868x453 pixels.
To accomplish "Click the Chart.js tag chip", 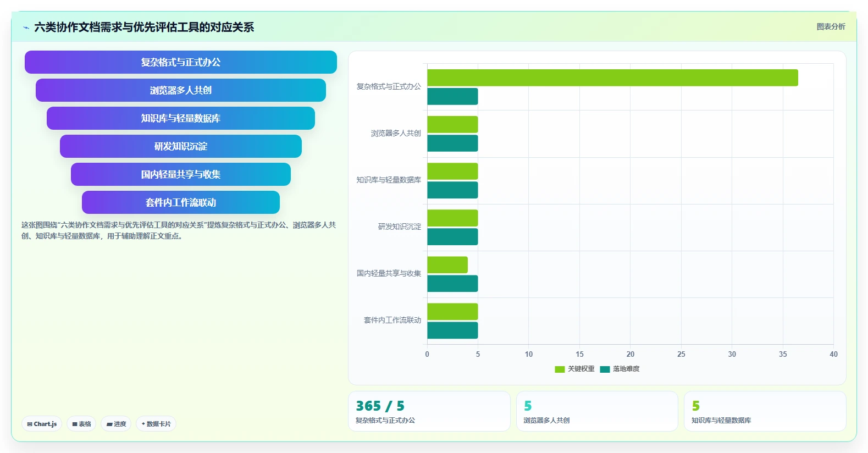I will 42,424.
